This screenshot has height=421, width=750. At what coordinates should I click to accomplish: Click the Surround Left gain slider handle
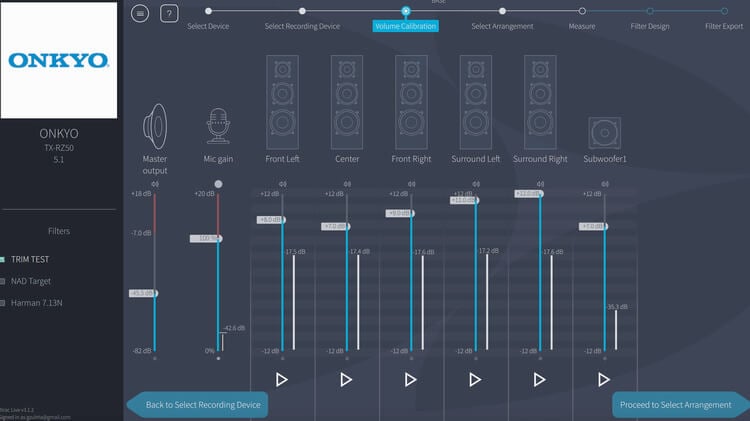pyautogui.click(x=464, y=200)
